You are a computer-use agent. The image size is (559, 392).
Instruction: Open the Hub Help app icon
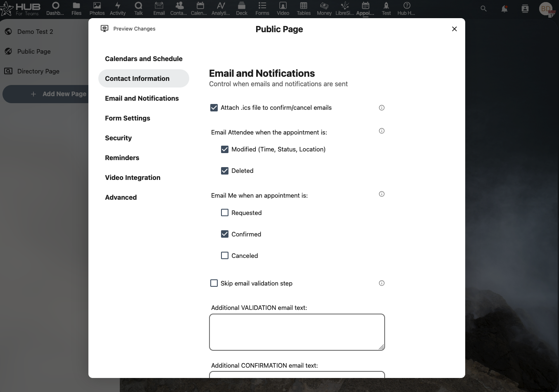coord(407,8)
